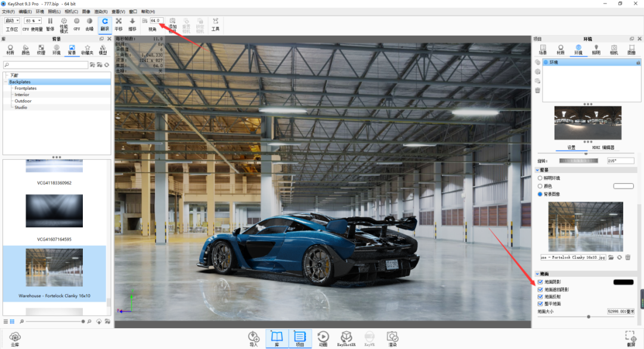The width and height of the screenshot is (644, 349).
Task: Click the 视角 field showing 64.0
Action: point(156,20)
